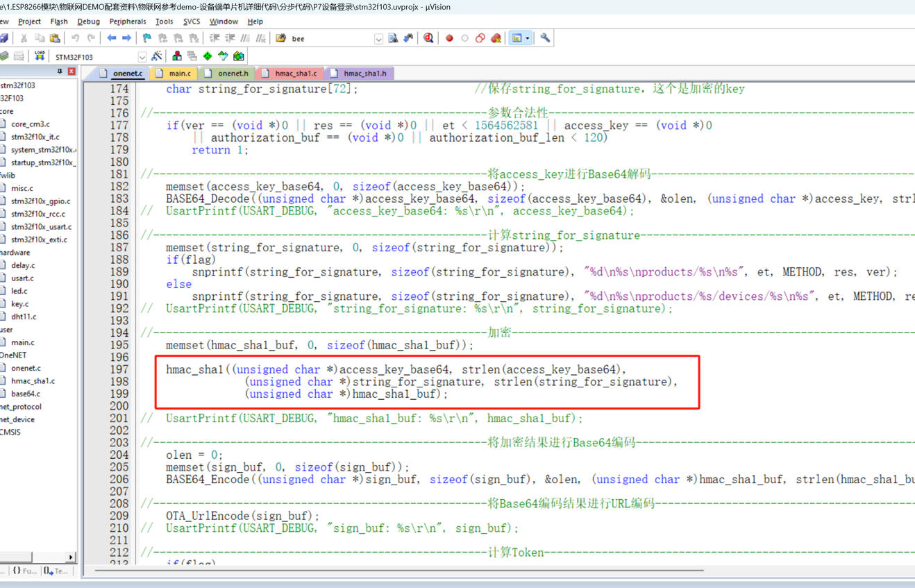Click line number 197 in the editor gutter
The image size is (915, 588).
click(x=119, y=369)
